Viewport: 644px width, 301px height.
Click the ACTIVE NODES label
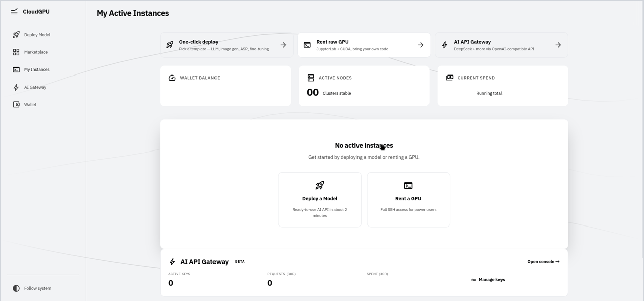(x=335, y=78)
